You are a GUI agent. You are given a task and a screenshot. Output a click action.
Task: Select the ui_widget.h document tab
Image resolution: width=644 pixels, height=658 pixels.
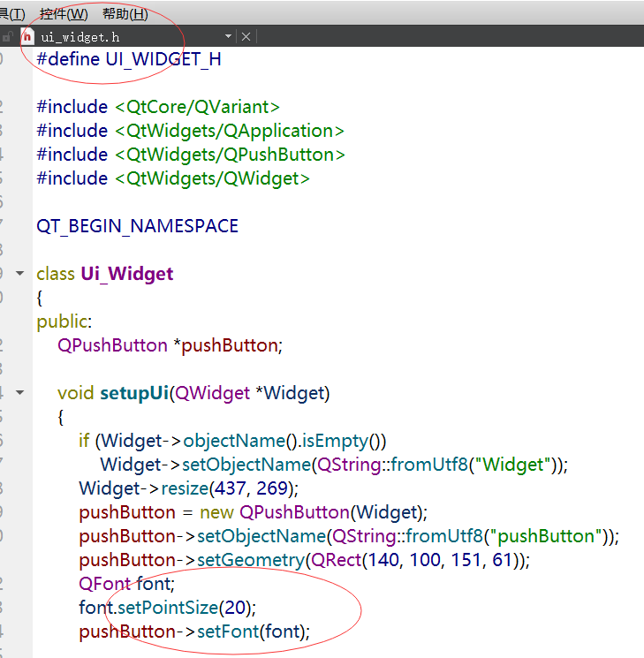pos(80,37)
